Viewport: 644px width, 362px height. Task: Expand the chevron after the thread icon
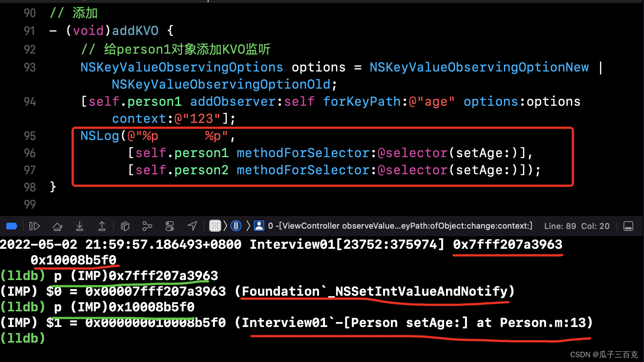pyautogui.click(x=248, y=226)
